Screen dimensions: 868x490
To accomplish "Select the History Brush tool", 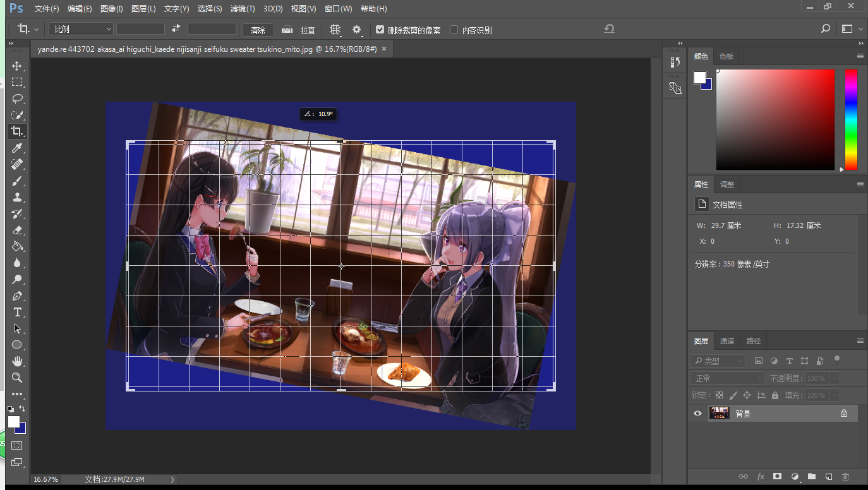I will (x=17, y=213).
